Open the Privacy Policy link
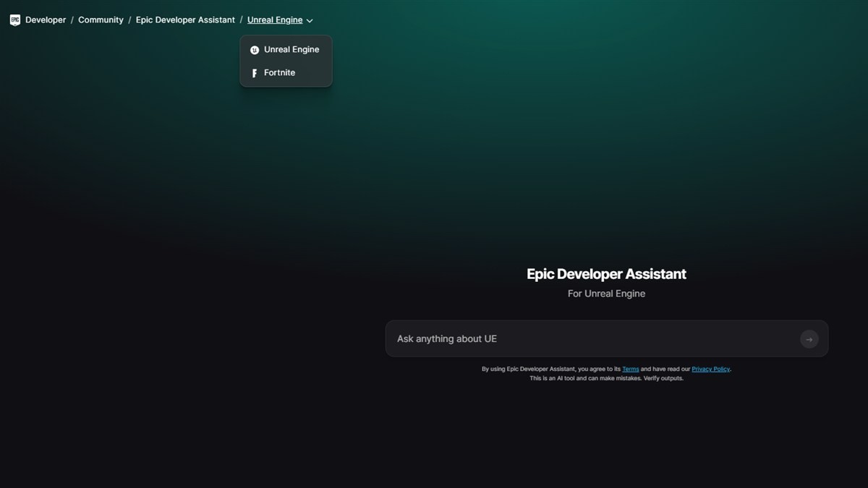Viewport: 868px width, 488px height. 711,369
